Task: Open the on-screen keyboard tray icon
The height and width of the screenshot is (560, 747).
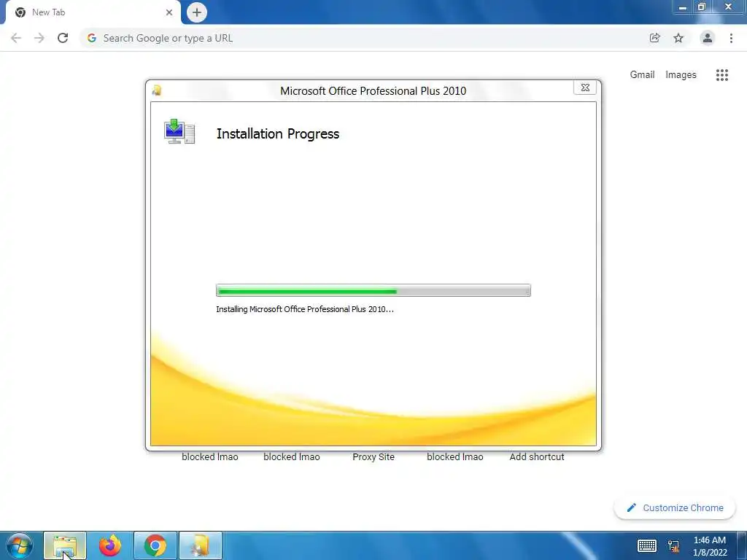Action: click(x=647, y=545)
